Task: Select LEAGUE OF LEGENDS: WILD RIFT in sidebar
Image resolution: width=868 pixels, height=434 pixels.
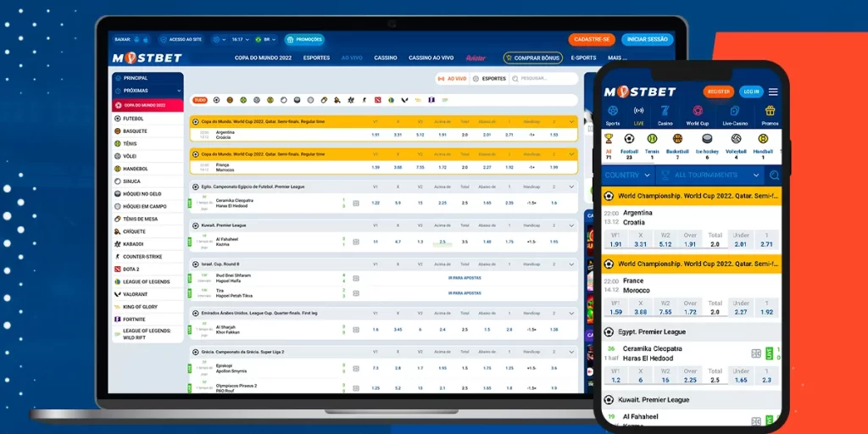Action: (147, 334)
